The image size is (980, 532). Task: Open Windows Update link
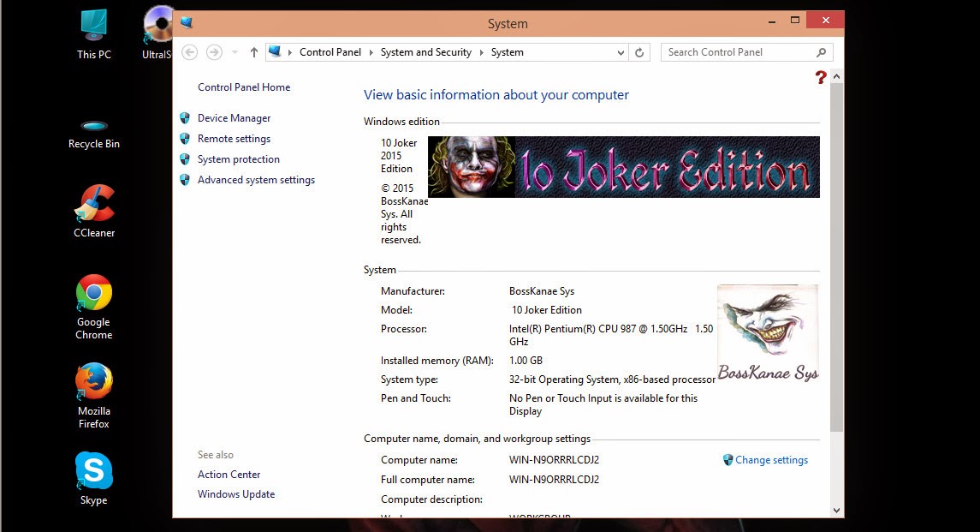tap(236, 493)
